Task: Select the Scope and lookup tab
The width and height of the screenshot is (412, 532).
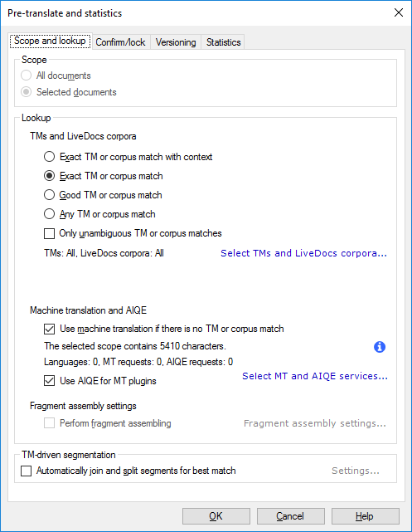Action: pyautogui.click(x=50, y=41)
